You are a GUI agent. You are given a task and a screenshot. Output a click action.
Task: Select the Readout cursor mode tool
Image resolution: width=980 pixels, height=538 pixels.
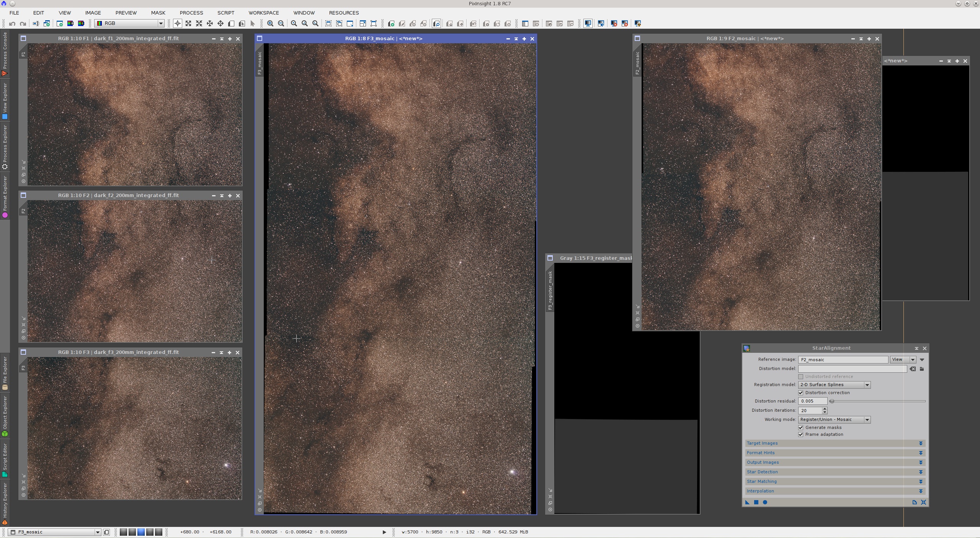(178, 23)
